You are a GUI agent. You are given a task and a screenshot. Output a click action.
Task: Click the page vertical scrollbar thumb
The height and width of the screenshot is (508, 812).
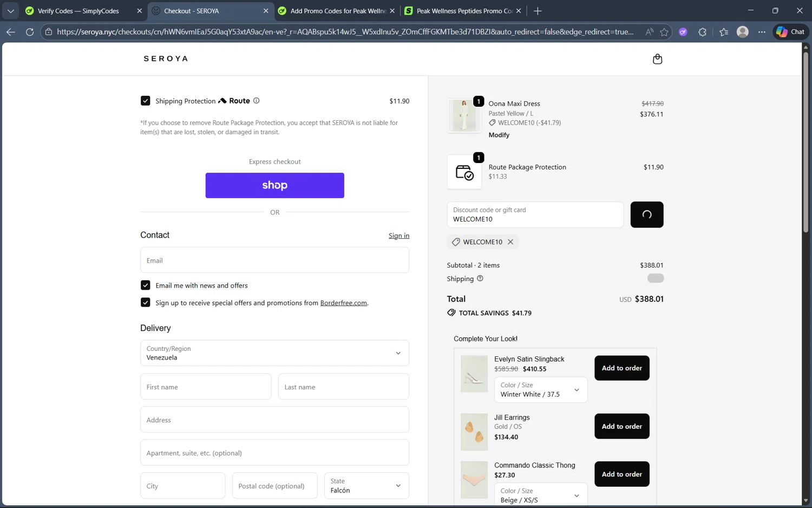[x=806, y=144]
